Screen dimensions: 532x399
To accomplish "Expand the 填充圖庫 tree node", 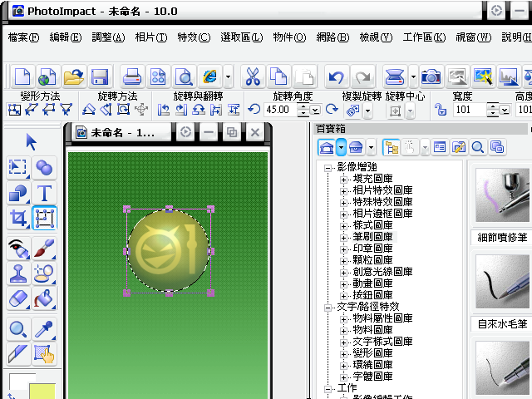I will pyautogui.click(x=343, y=180).
